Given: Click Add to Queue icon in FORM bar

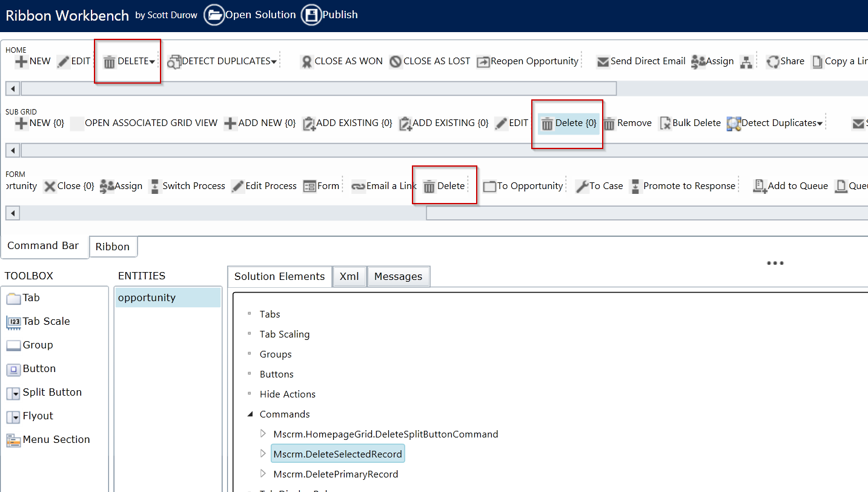Looking at the screenshot, I should tap(760, 187).
